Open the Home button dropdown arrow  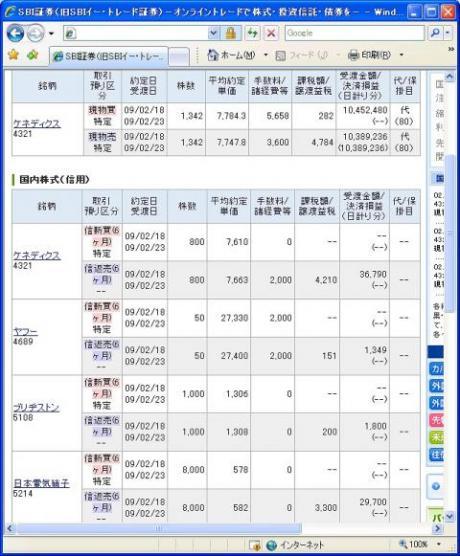click(x=266, y=55)
